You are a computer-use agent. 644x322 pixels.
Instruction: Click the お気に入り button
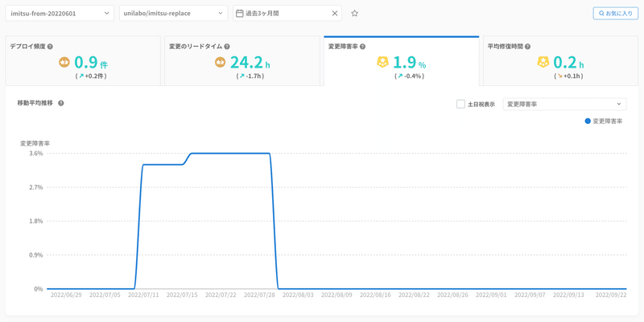(x=616, y=13)
